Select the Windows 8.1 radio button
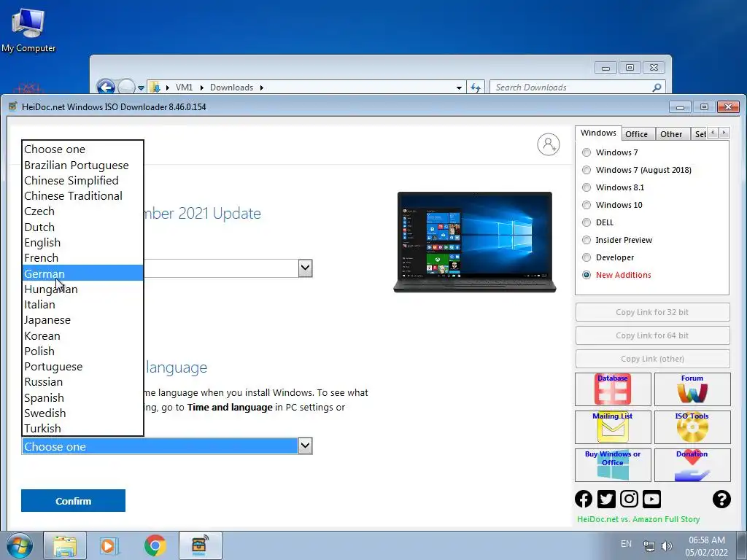 [x=587, y=187]
